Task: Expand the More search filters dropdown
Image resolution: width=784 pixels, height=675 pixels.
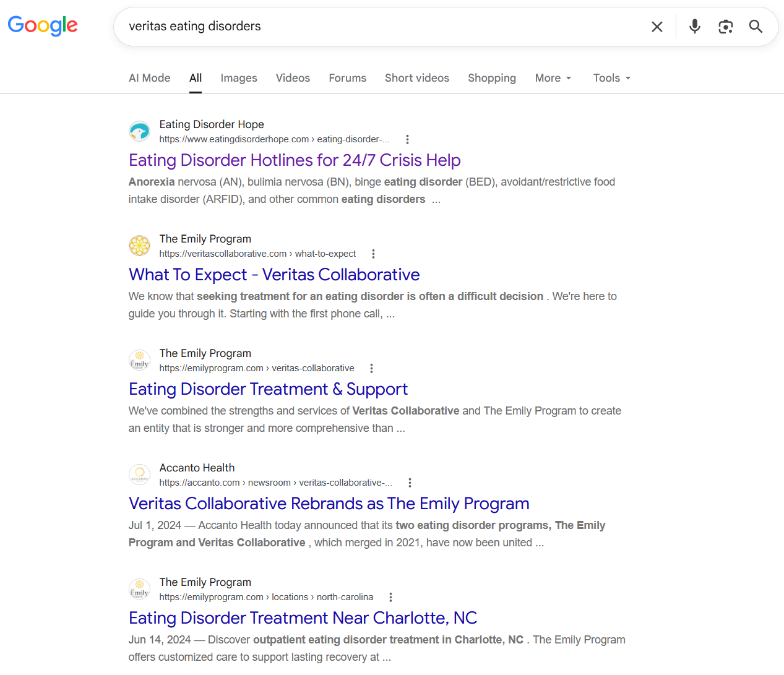Action: pyautogui.click(x=553, y=78)
